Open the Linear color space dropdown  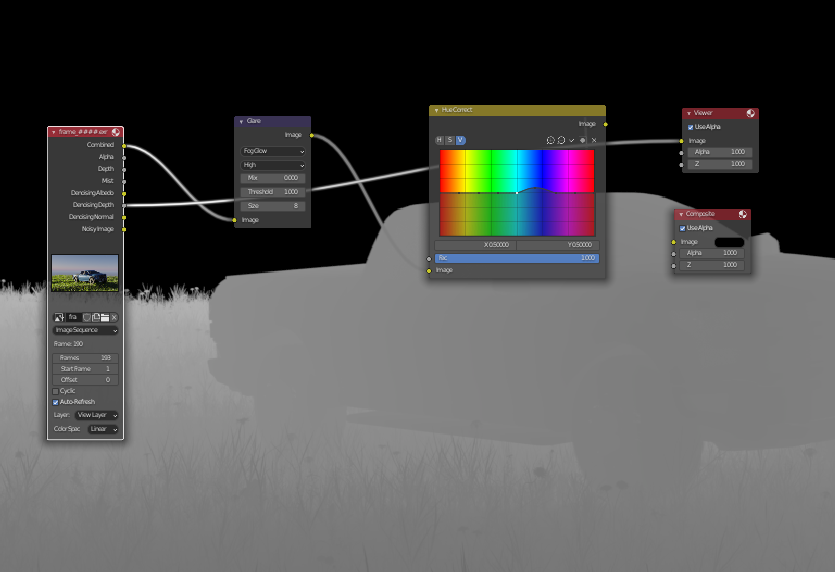103,429
